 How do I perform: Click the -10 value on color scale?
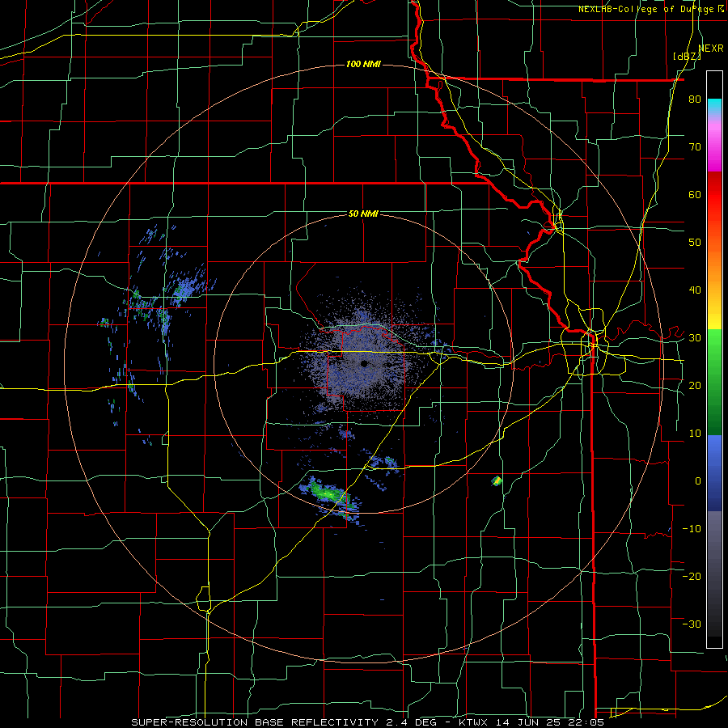coord(692,528)
